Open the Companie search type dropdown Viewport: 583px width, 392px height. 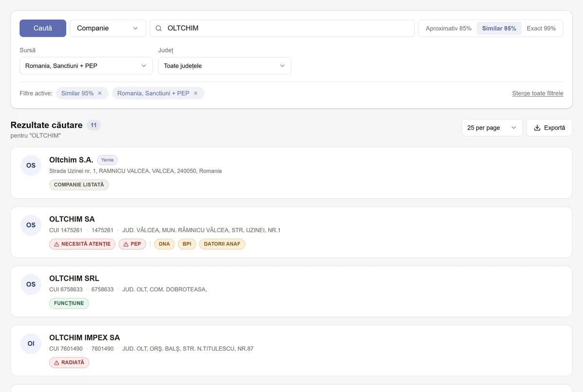pos(108,28)
